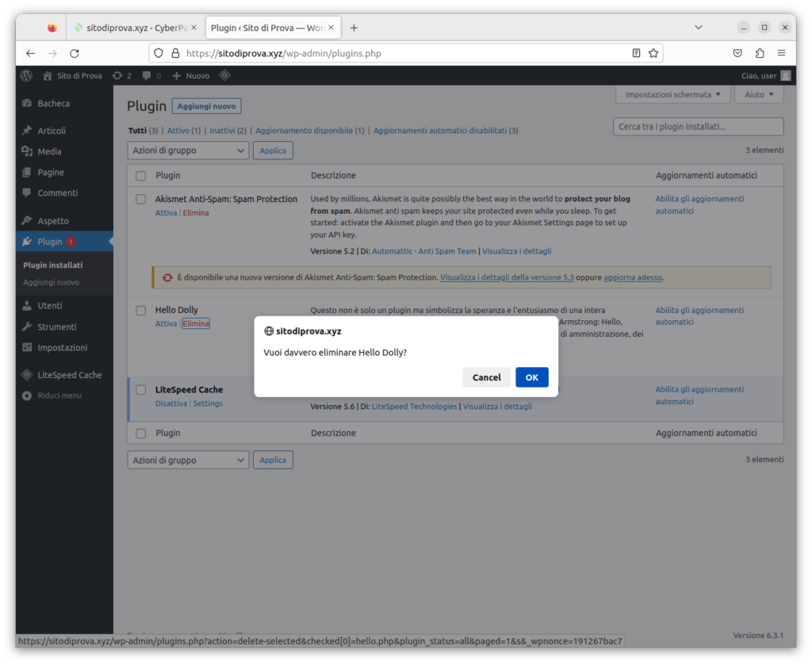Tick the select-all checkbox in table header
The width and height of the screenshot is (812, 665).
click(x=141, y=176)
